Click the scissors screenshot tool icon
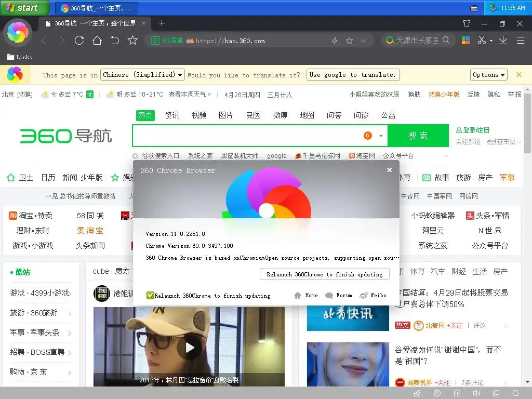This screenshot has height=399, width=532. pos(482,41)
